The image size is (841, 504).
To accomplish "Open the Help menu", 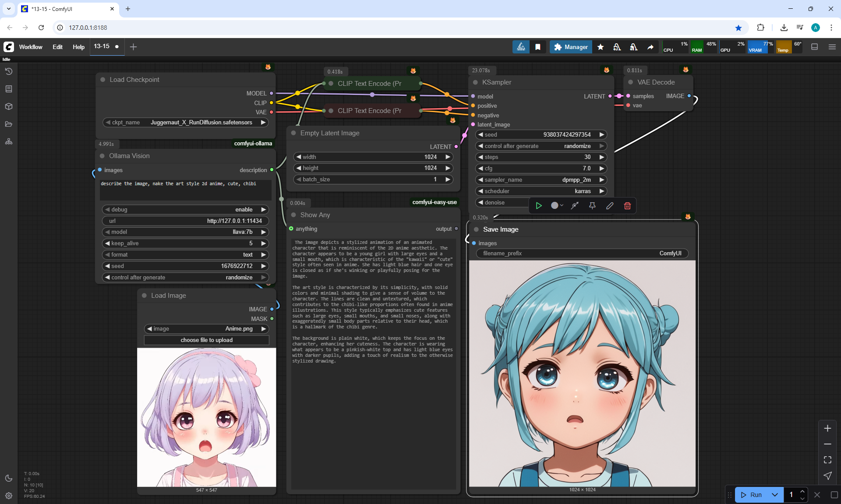I will (x=78, y=47).
